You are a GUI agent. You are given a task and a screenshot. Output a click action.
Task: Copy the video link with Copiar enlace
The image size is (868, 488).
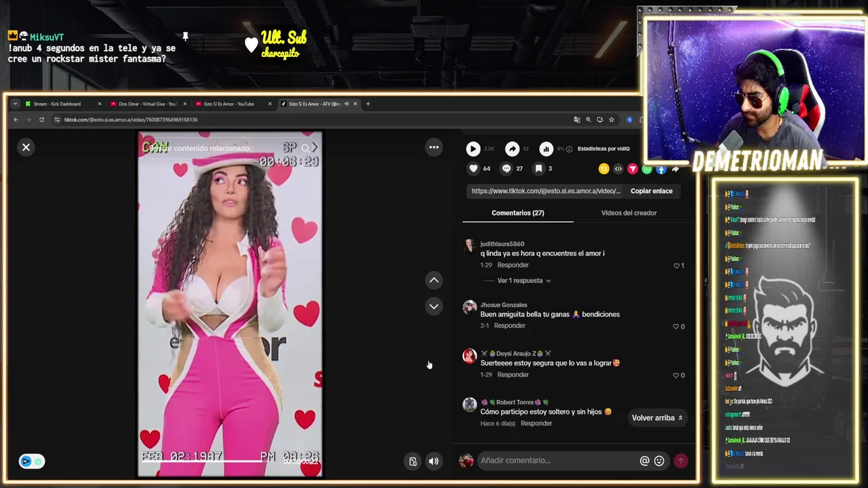tap(651, 191)
